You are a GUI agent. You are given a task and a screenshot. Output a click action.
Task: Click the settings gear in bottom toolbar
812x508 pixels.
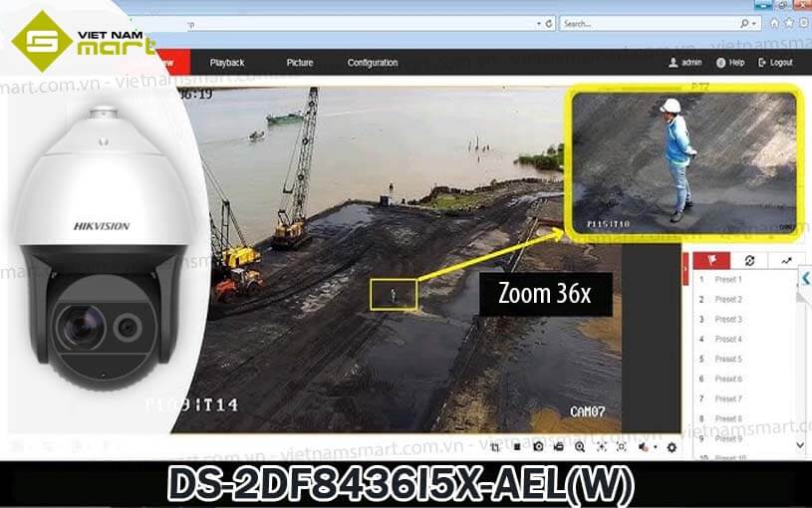(x=672, y=447)
